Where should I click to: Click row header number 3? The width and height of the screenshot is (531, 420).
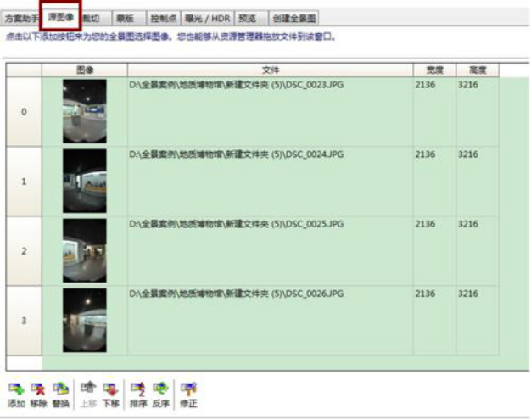click(24, 321)
